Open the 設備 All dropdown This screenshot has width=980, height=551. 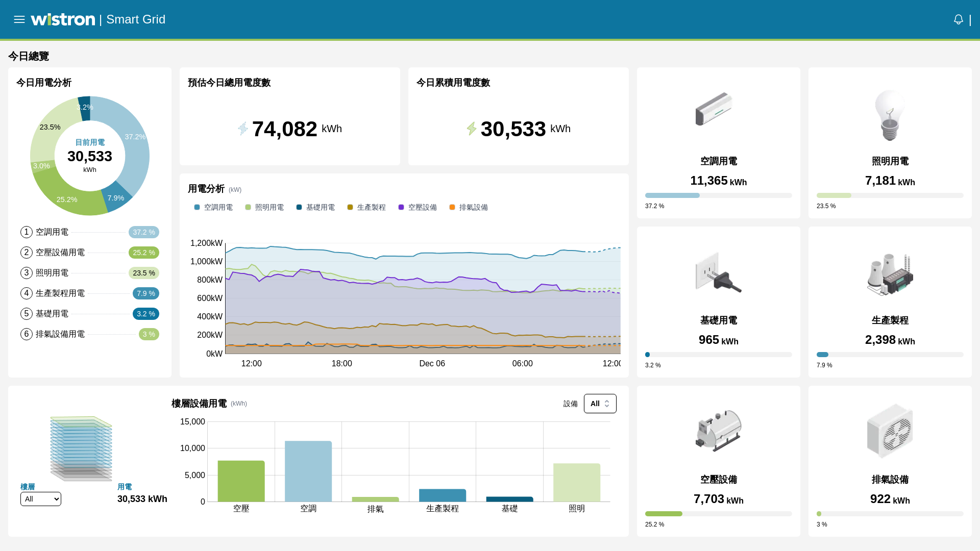[600, 404]
